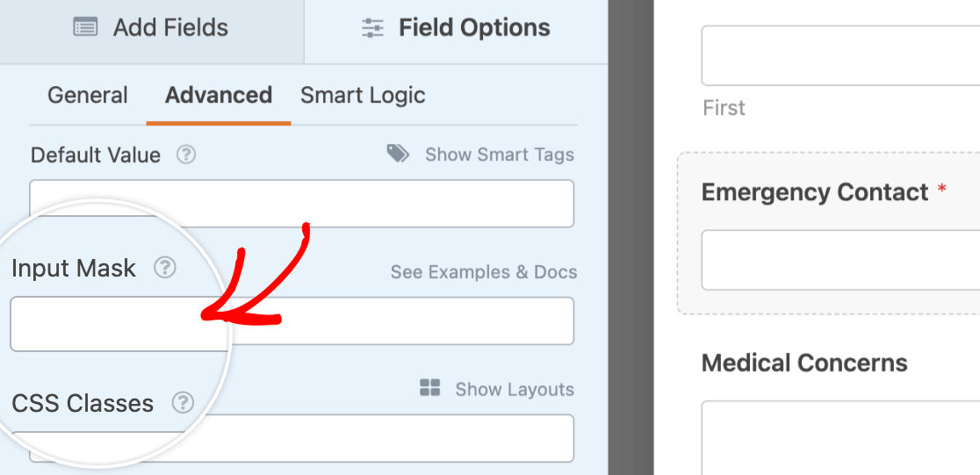Click the Show Layouts grid icon
The image size is (980, 475).
(430, 389)
